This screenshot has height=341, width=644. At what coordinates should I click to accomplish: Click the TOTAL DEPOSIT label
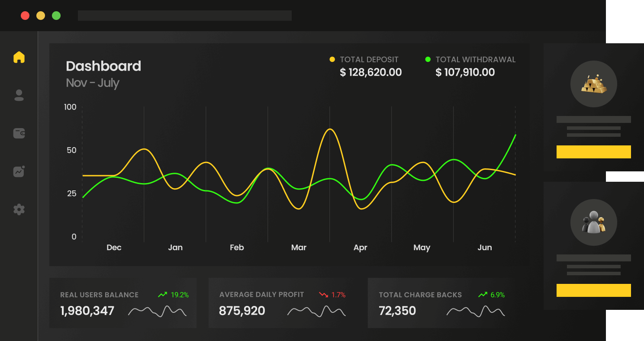coord(369,60)
